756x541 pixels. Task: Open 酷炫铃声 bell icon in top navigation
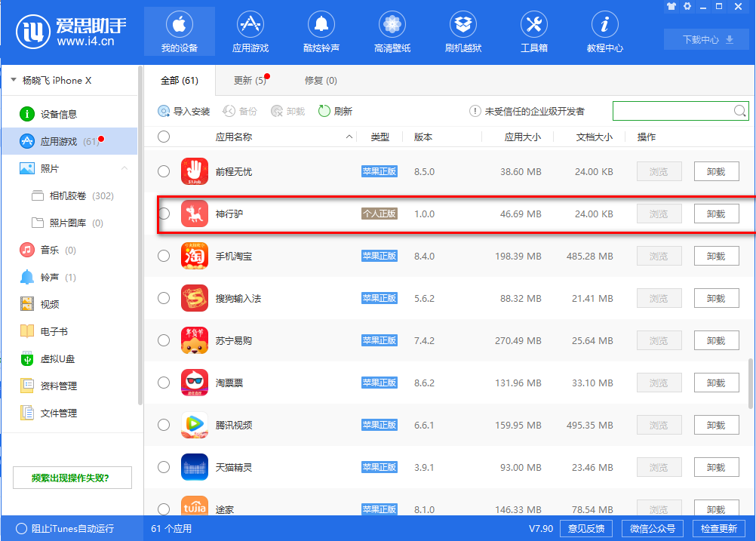click(x=321, y=26)
